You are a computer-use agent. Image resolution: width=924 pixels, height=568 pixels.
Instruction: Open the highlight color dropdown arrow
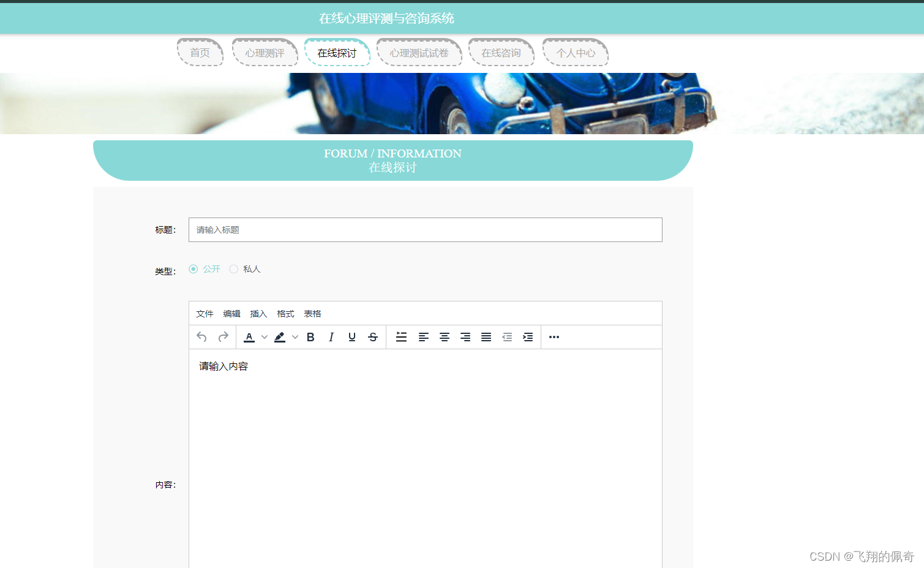(x=295, y=337)
